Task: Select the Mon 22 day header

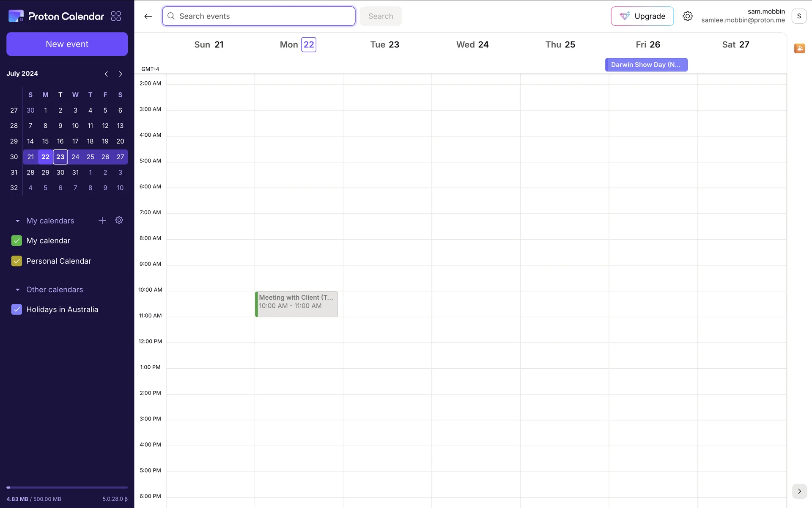Action: click(x=308, y=44)
